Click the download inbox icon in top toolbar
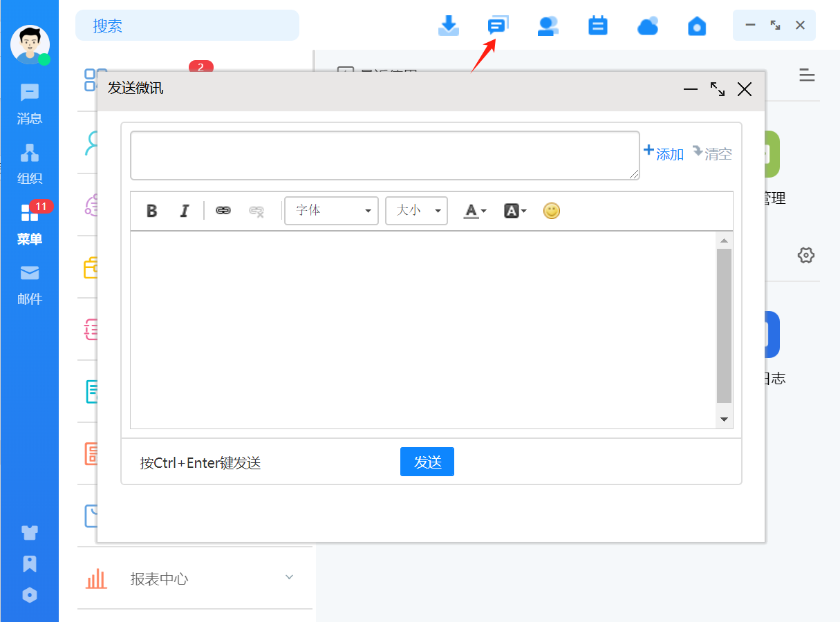The width and height of the screenshot is (840, 622). (449, 26)
